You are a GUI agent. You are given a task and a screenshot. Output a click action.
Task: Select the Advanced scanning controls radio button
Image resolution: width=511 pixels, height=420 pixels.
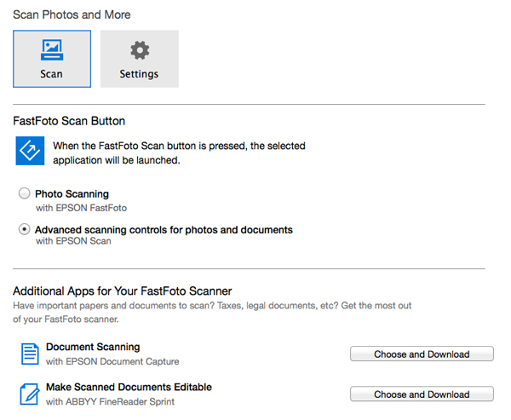point(25,229)
